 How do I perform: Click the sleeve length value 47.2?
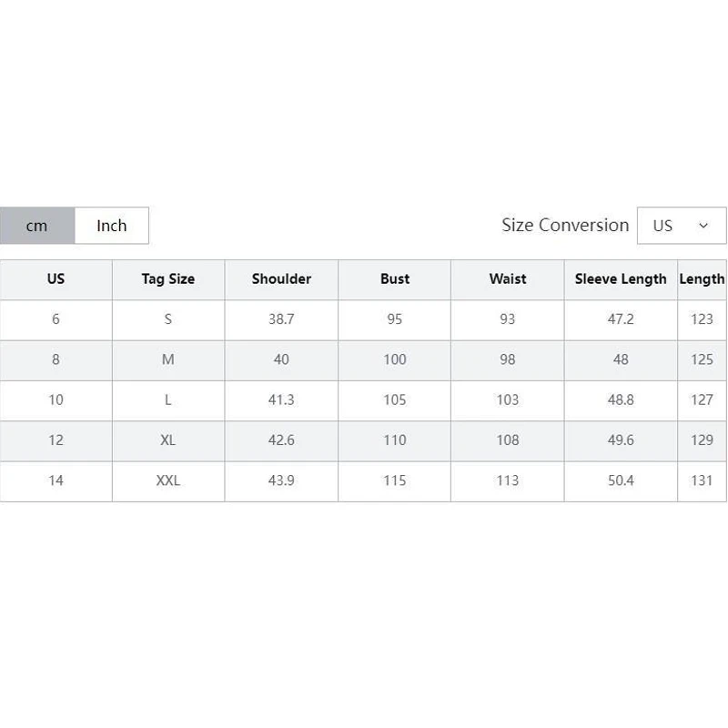tap(621, 319)
